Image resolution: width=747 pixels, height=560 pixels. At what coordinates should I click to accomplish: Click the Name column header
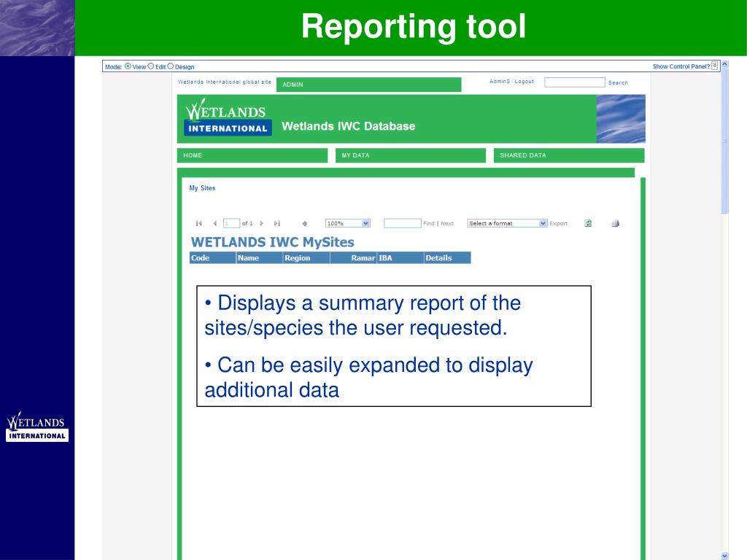pos(259,257)
